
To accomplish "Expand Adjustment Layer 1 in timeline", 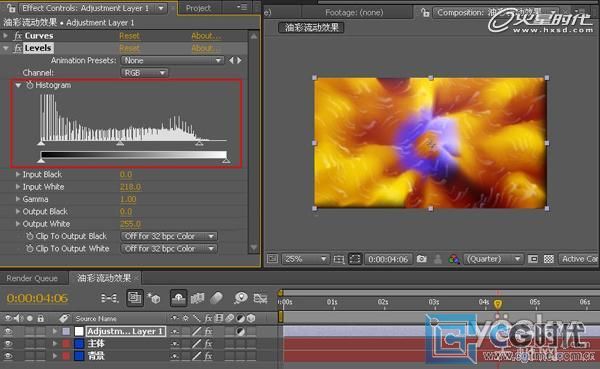I will pyautogui.click(x=55, y=331).
